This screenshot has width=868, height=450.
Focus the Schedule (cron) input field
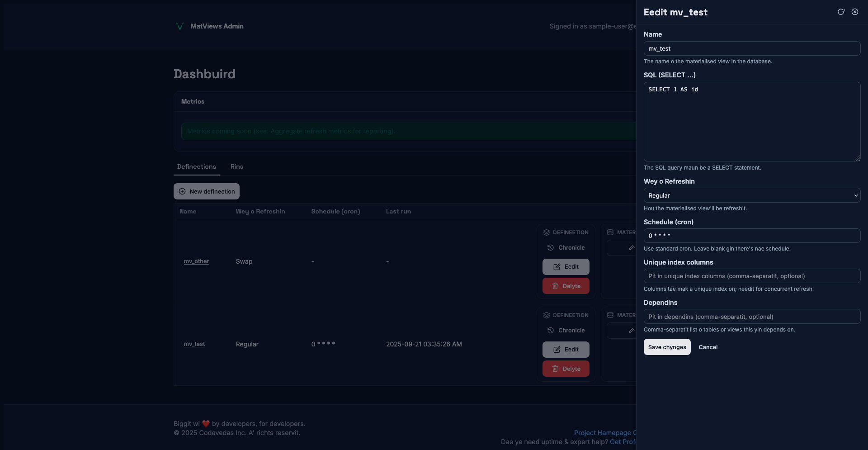tap(751, 236)
